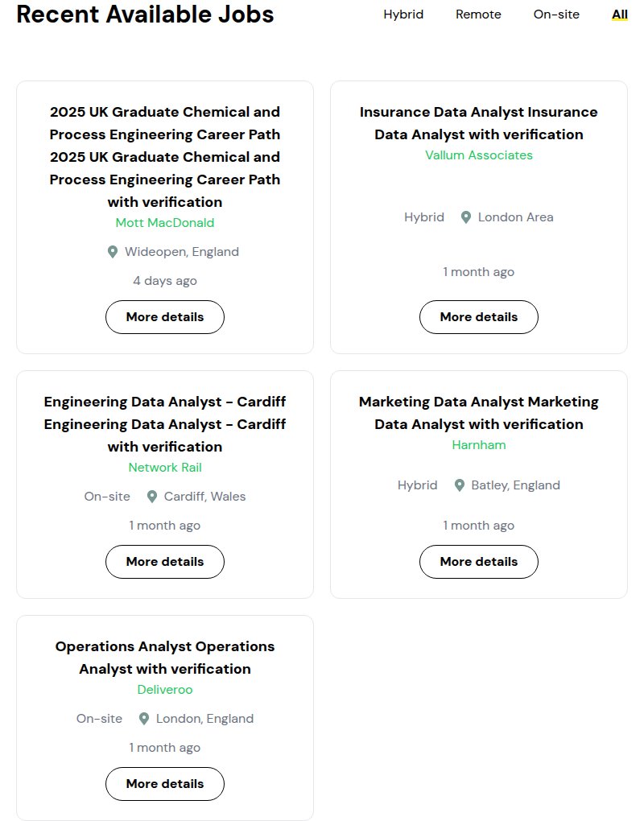644x821 pixels.
Task: Visit the Vallum Associates company link
Action: click(478, 155)
